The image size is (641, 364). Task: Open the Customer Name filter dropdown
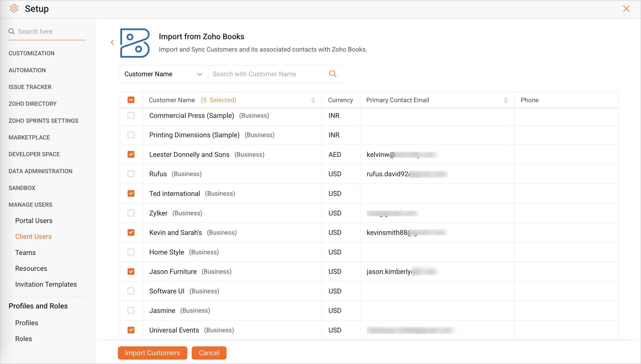[x=164, y=74]
